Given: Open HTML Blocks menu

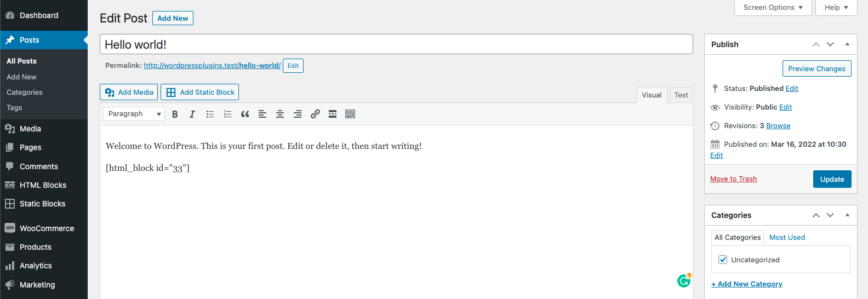Looking at the screenshot, I should [x=44, y=185].
